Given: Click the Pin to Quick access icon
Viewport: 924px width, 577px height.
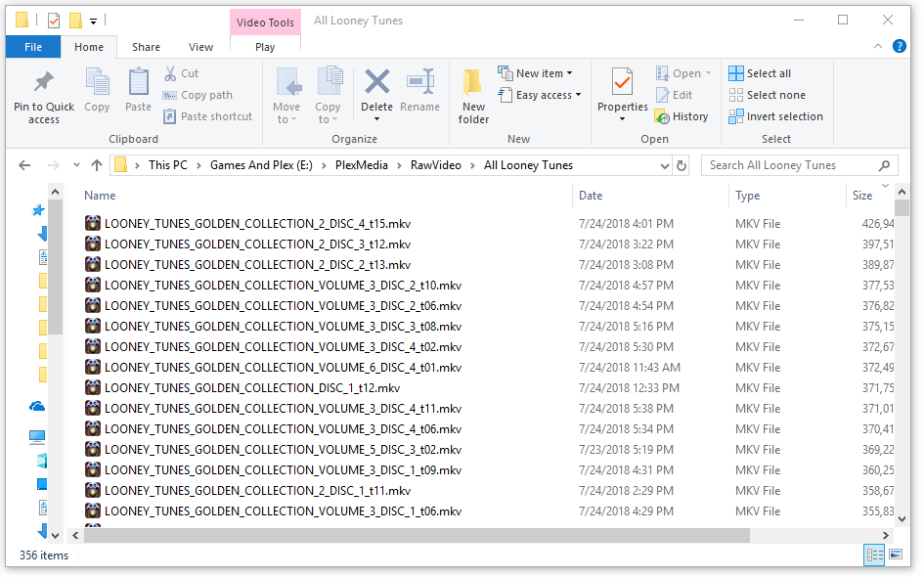Looking at the screenshot, I should 43,83.
